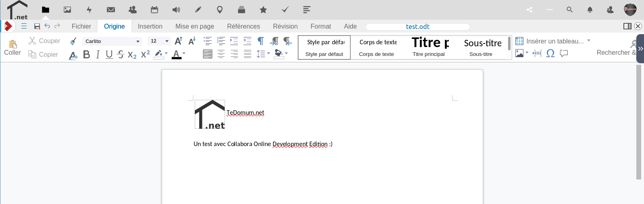
Task: Click the clone formatting paintbrush icon
Action: (x=73, y=41)
